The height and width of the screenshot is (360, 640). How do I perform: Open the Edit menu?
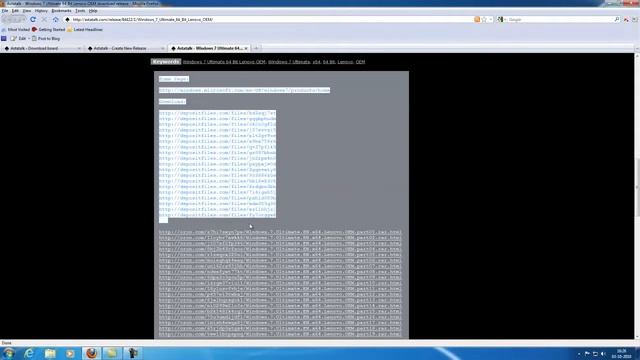[15, 11]
